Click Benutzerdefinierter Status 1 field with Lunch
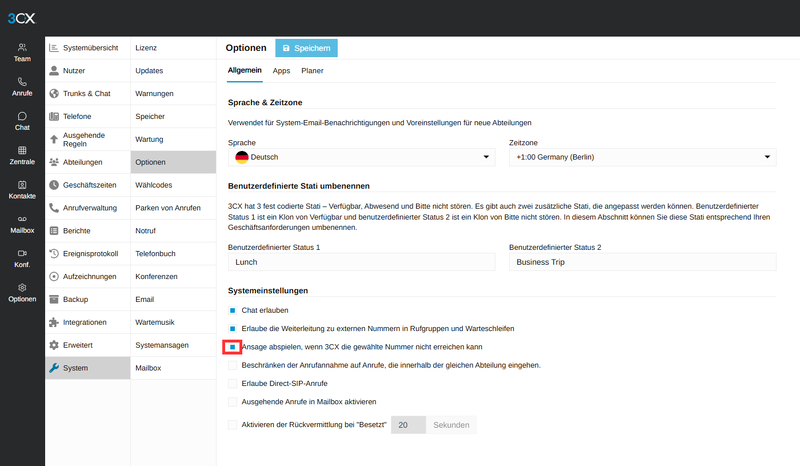This screenshot has width=800, height=466. pyautogui.click(x=361, y=262)
